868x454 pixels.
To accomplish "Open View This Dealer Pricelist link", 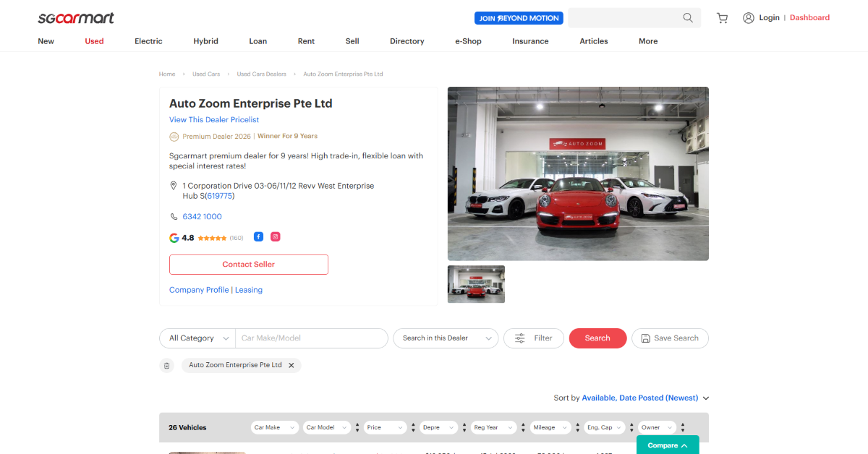I will pyautogui.click(x=214, y=120).
